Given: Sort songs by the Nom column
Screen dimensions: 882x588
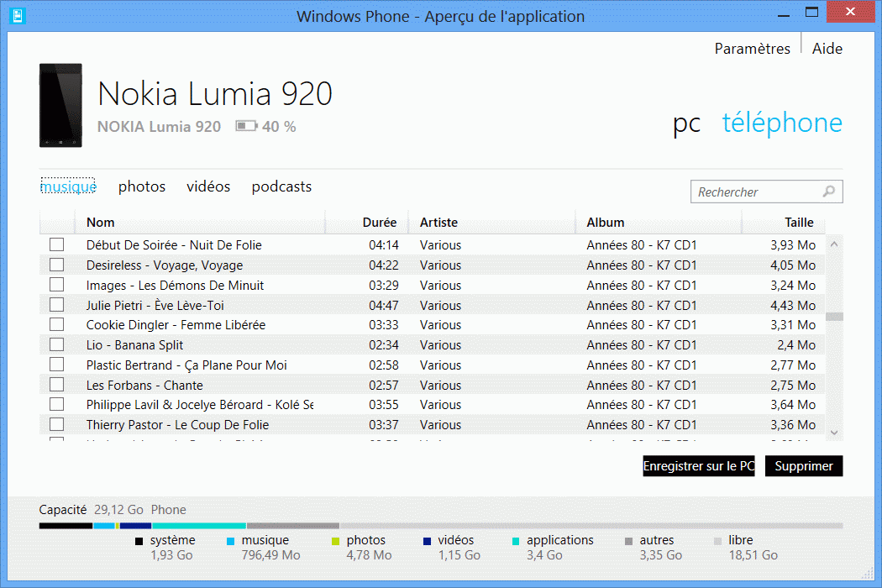Looking at the screenshot, I should pyautogui.click(x=200, y=223).
